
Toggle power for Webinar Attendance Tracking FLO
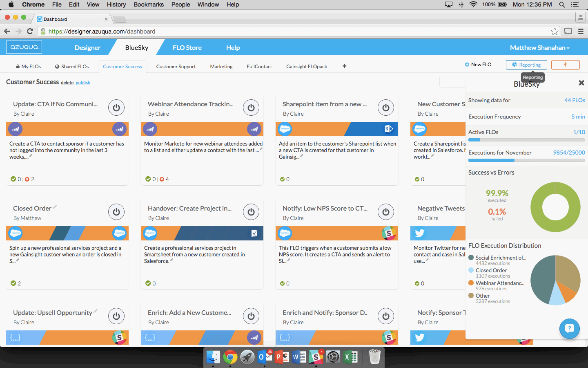251,108
